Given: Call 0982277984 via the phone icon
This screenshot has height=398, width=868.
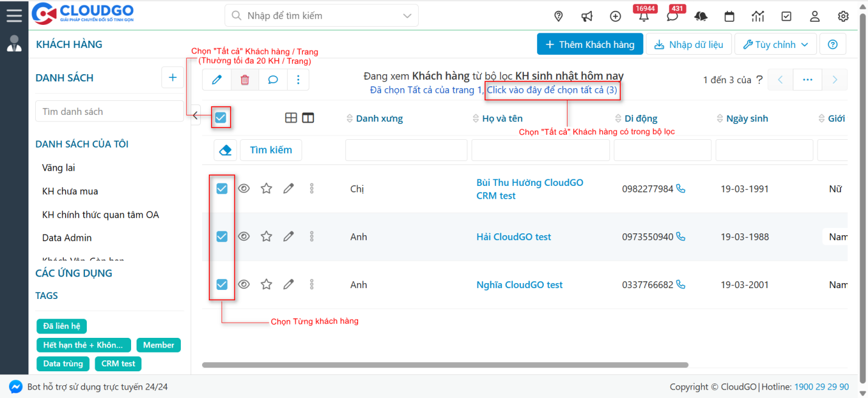Looking at the screenshot, I should coord(680,188).
